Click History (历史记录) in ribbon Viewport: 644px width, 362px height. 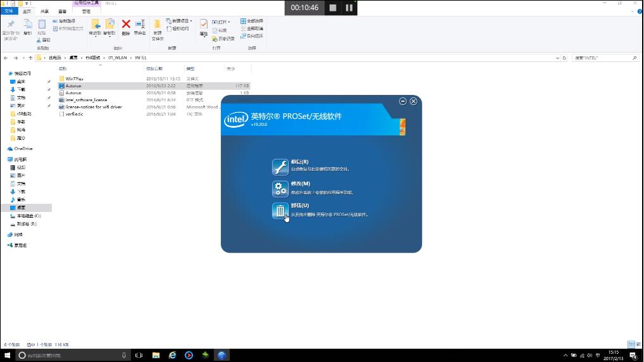223,39
